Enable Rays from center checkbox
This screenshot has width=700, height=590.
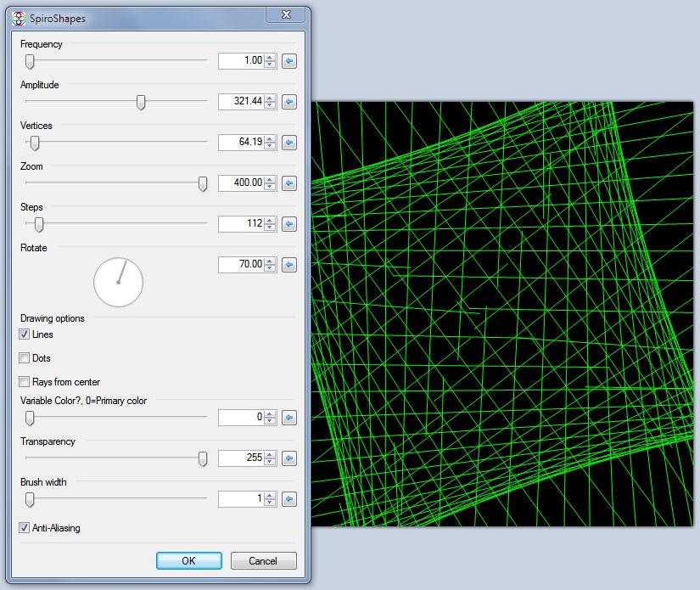[x=24, y=381]
